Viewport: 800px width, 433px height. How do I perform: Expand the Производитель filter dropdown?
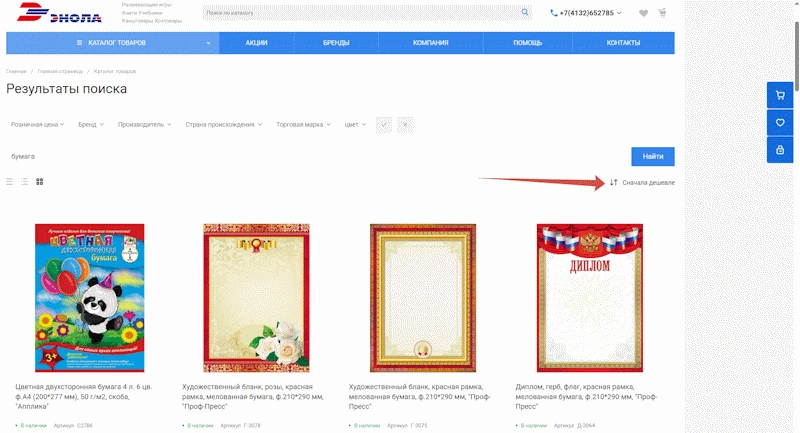tap(144, 124)
